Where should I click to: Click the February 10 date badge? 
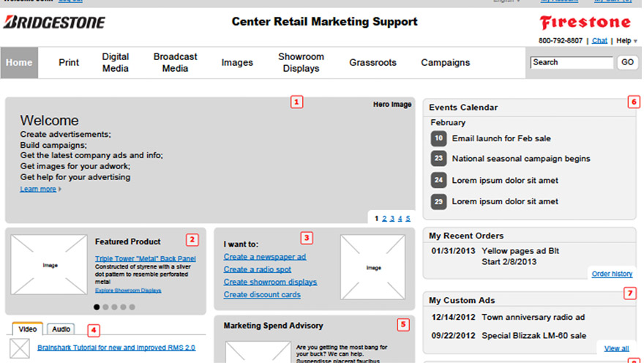438,138
